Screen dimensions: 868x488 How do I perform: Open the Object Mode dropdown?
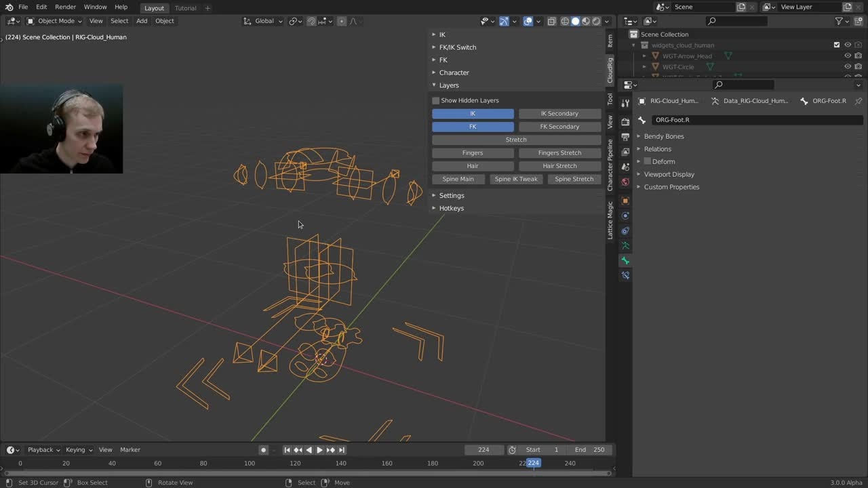tap(54, 21)
